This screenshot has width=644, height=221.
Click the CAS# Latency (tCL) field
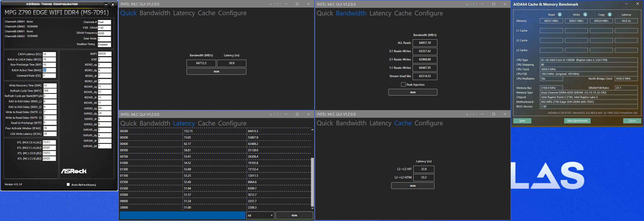tap(49, 54)
